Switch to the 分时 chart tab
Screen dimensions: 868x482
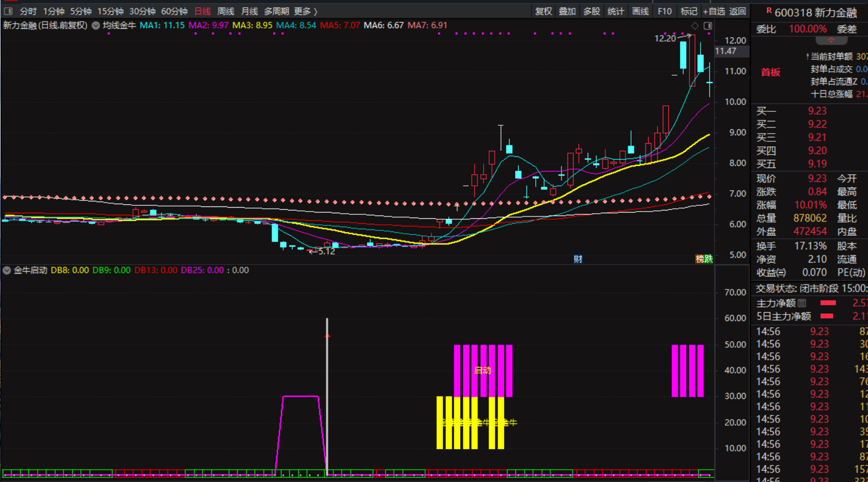(28, 11)
